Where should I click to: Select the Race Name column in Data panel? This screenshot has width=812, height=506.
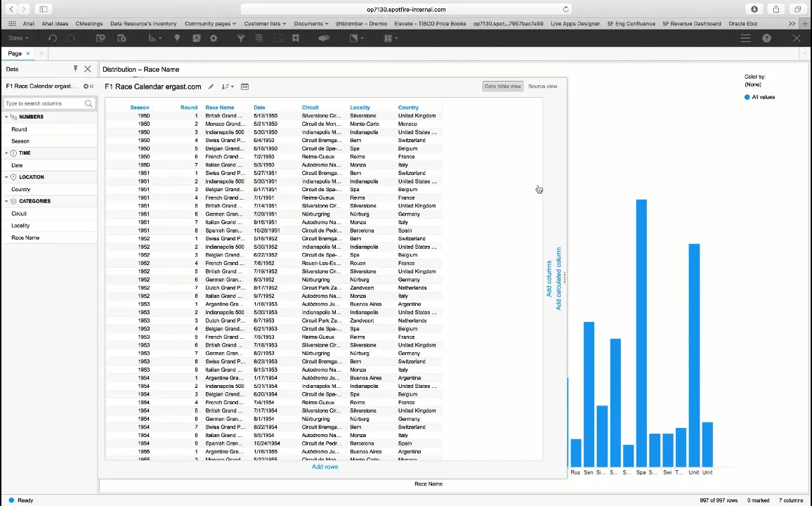(x=25, y=238)
